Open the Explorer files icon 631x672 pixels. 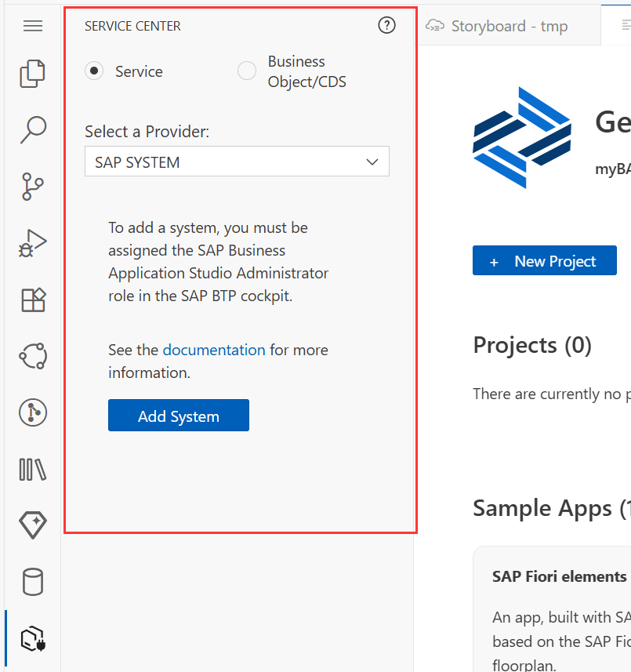coord(33,74)
